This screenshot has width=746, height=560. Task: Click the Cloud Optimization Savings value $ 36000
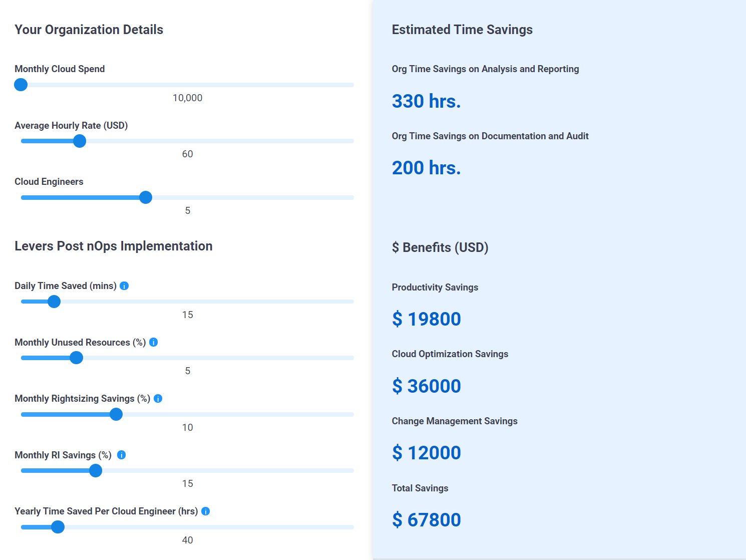427,386
